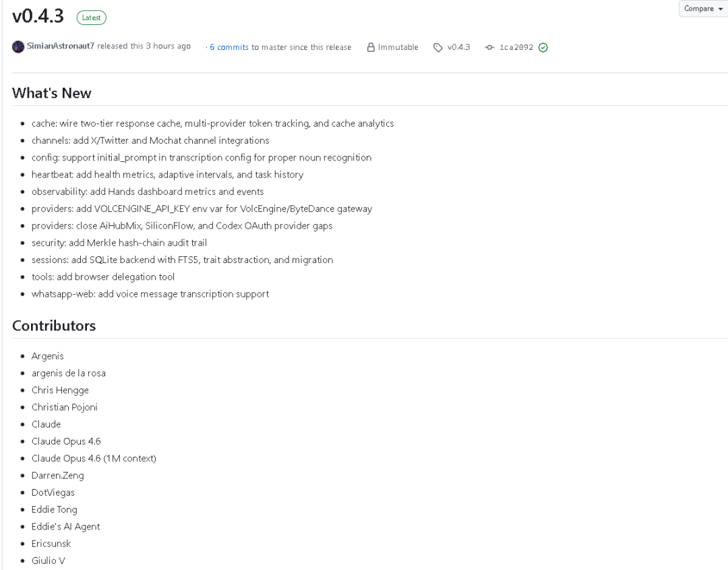728x570 pixels.
Task: Click the Immutable lock icon
Action: pos(371,47)
